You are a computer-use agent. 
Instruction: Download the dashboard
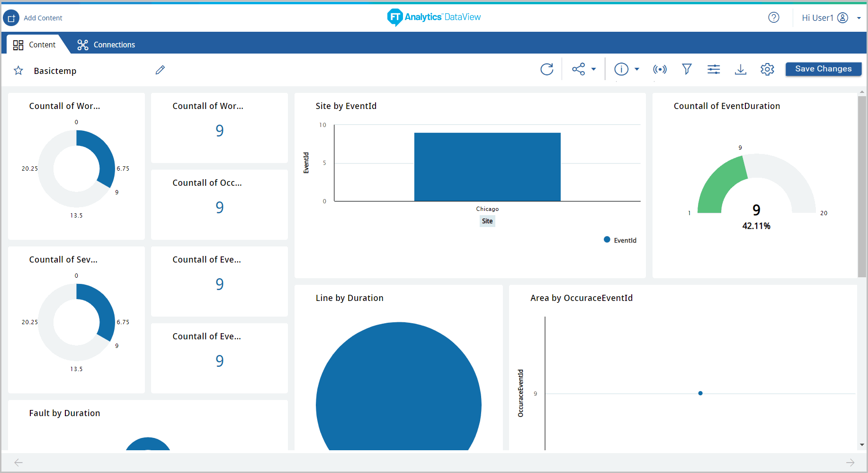[x=741, y=69]
